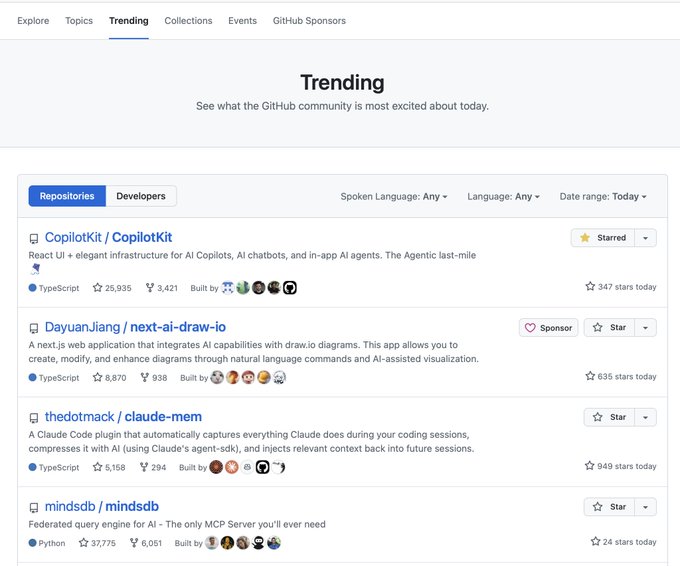Image resolution: width=680 pixels, height=566 pixels.
Task: Open first contributor avatar of CopilotKit
Action: click(x=228, y=288)
